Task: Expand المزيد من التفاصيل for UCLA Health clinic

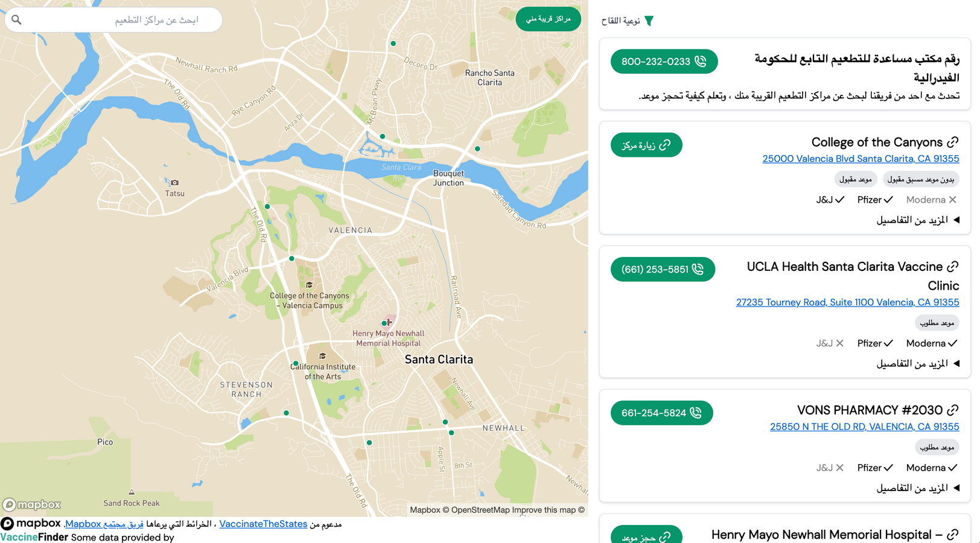Action: point(917,364)
